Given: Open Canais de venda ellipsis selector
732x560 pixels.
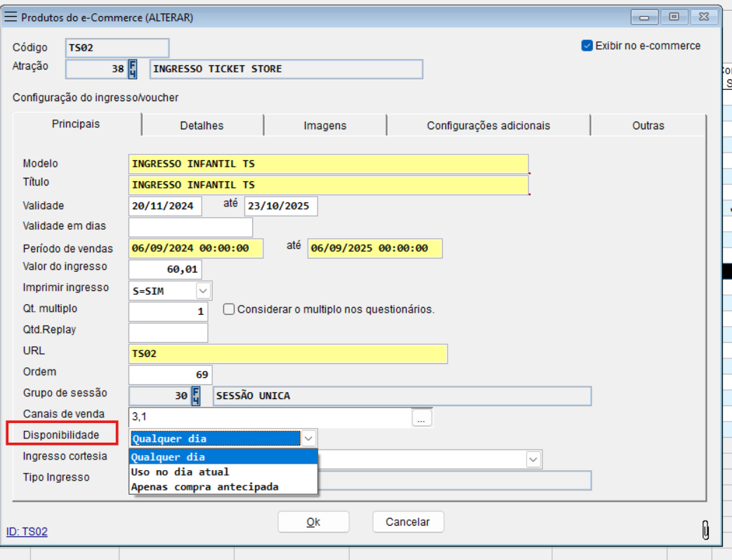Looking at the screenshot, I should (x=421, y=418).
